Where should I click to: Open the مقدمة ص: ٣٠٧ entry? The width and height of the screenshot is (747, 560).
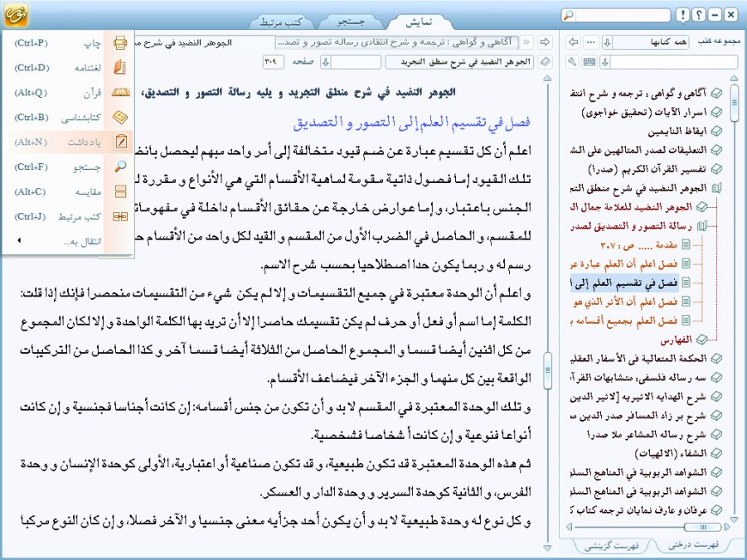(x=639, y=245)
